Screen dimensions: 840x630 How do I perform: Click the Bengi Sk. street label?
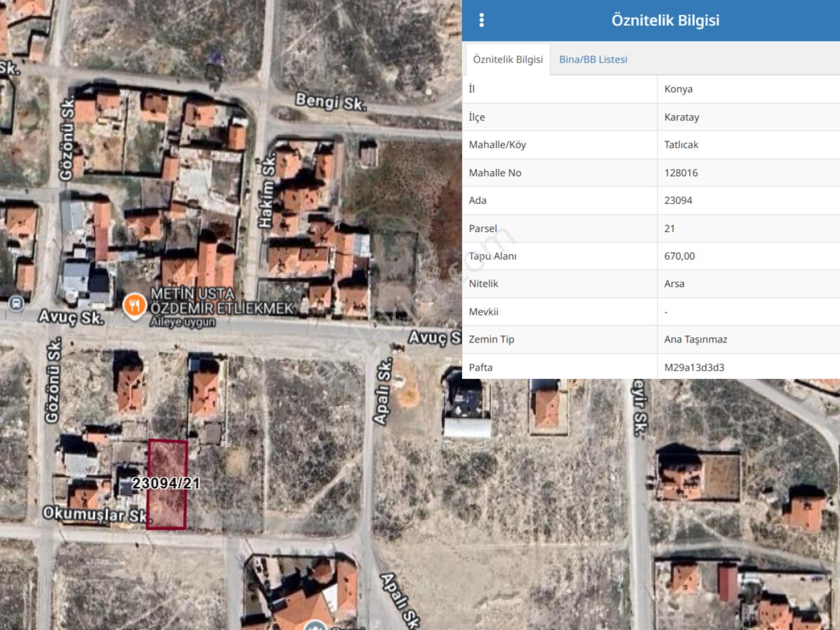tap(331, 102)
